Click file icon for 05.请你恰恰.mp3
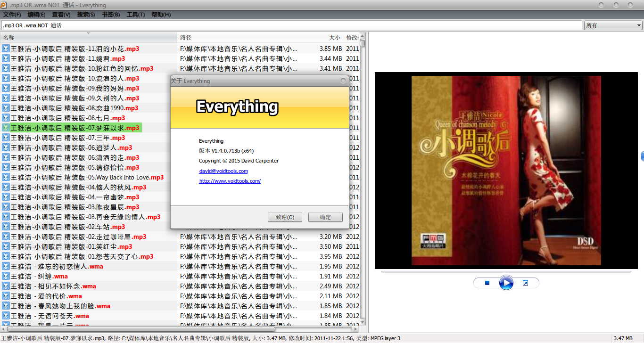This screenshot has width=644, height=343. pos(6,167)
